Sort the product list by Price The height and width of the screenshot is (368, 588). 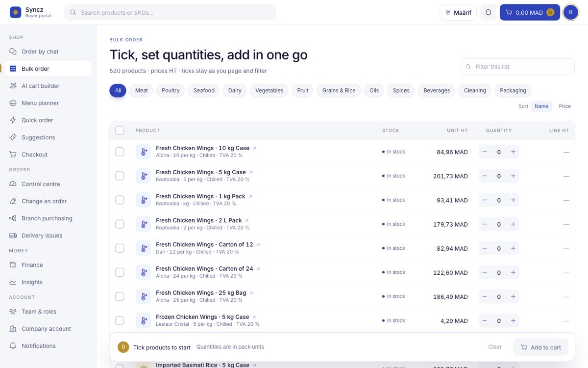564,106
